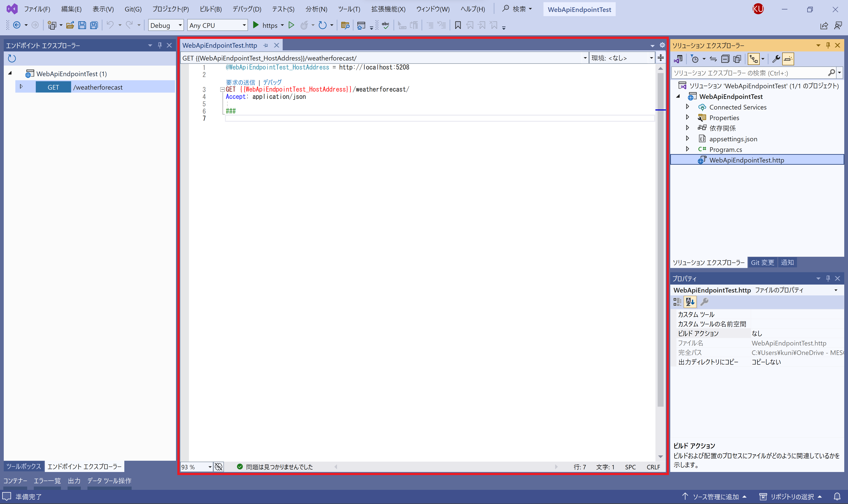Start without debugging using the outlined play icon
Screen dimensions: 848x504
coord(291,25)
